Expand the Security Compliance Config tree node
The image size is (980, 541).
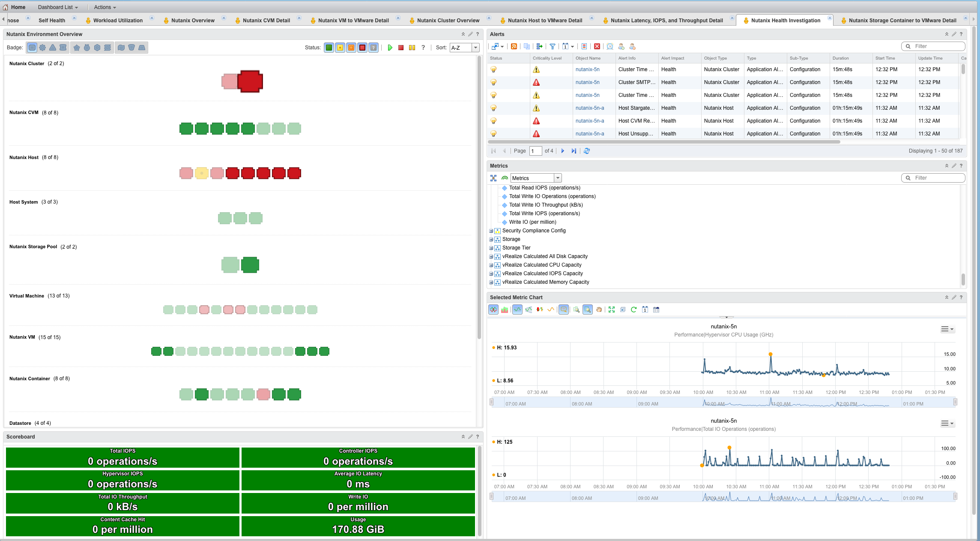click(x=491, y=231)
